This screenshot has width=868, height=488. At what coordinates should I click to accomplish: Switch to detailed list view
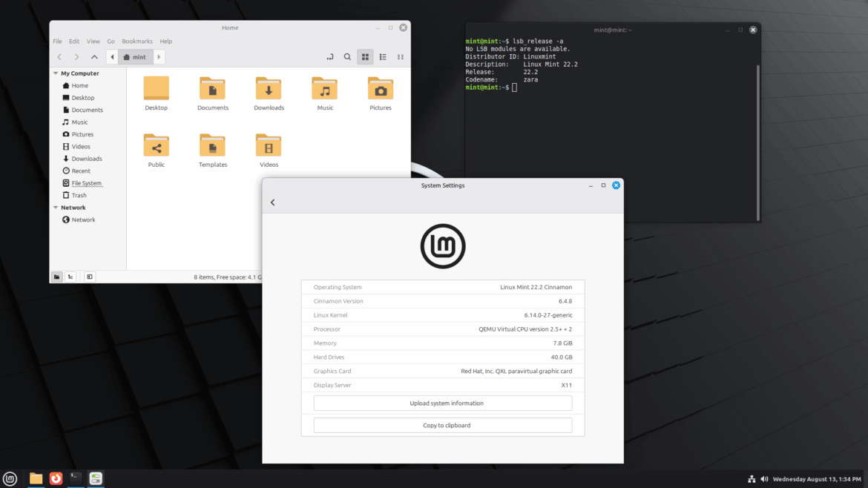pos(382,56)
